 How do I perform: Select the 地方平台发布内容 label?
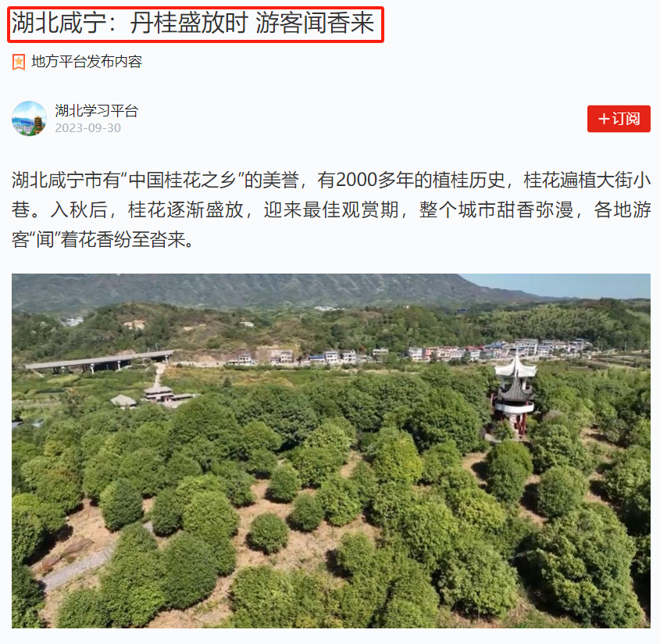click(87, 62)
